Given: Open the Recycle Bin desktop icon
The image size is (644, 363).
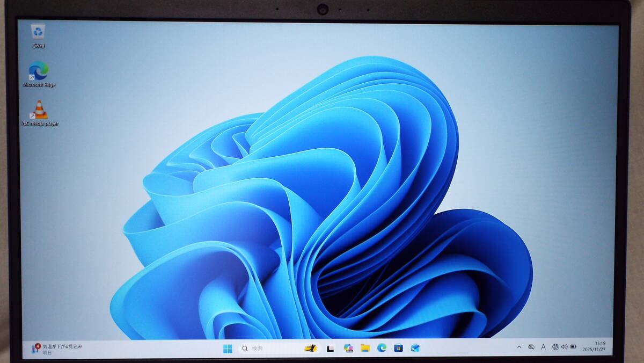Looking at the screenshot, I should pyautogui.click(x=38, y=35).
